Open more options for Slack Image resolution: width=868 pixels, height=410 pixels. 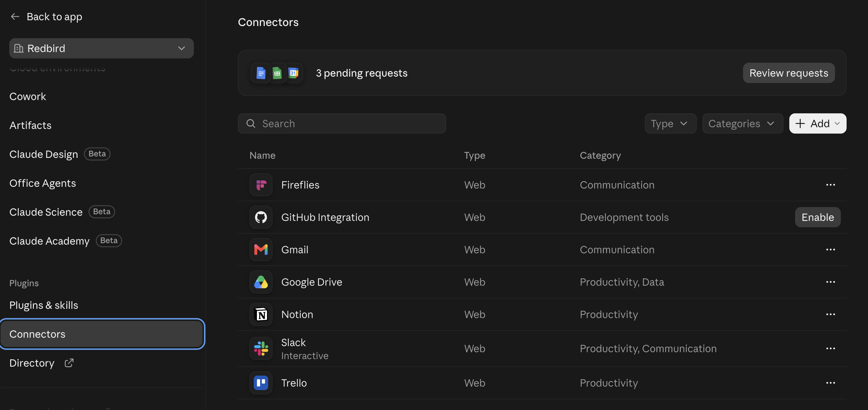pos(830,348)
